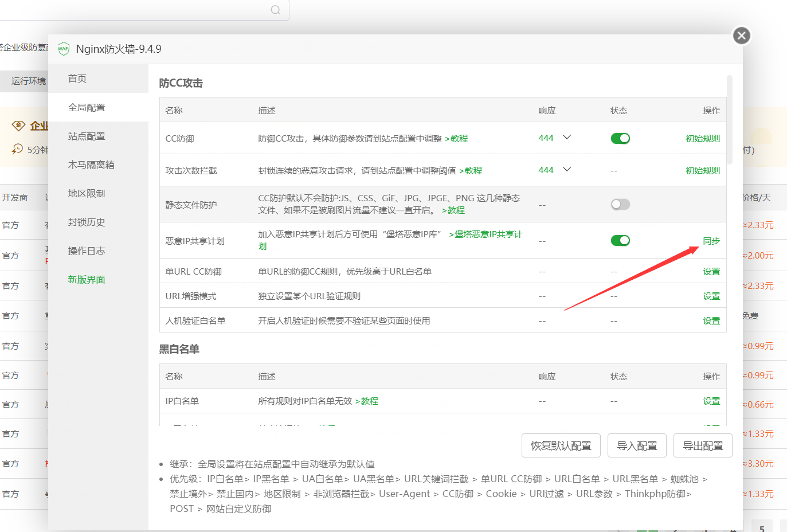This screenshot has width=787, height=532.
Task: Click the IP白名单 row name
Action: 182,401
